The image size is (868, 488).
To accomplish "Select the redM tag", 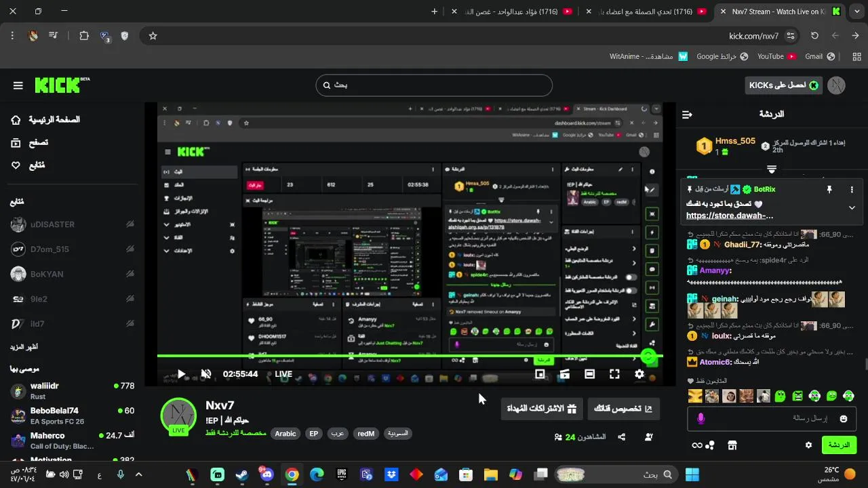I will click(x=366, y=434).
